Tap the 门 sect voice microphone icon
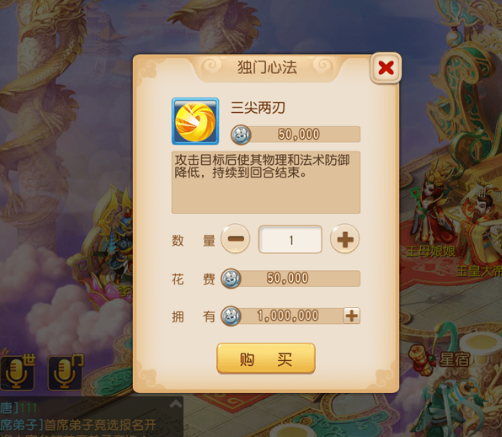Image resolution: width=502 pixels, height=437 pixels. click(65, 373)
